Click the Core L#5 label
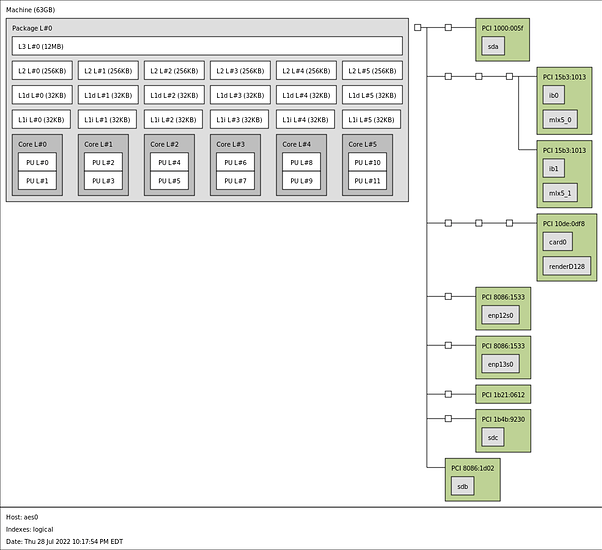Image resolution: width=602 pixels, height=550 pixels. coord(362,144)
